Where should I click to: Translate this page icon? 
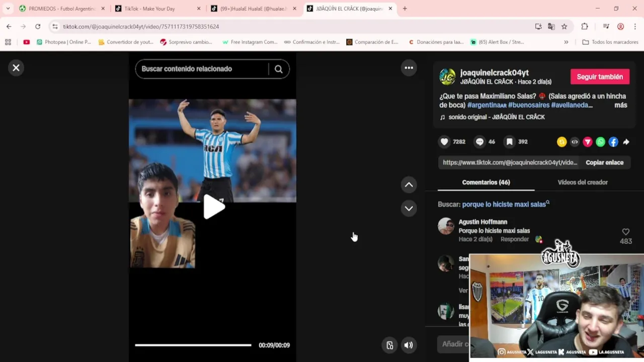tap(551, 27)
